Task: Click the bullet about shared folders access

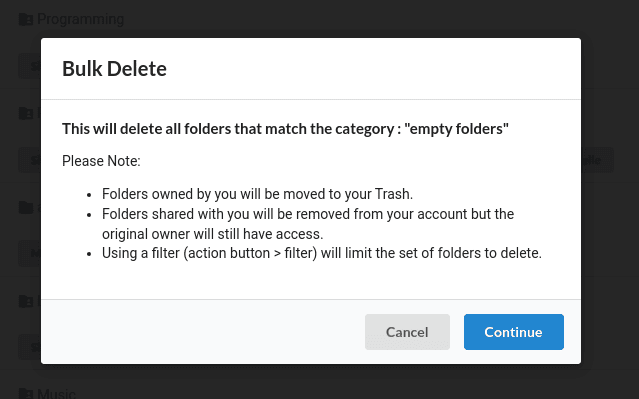Action: pos(308,224)
